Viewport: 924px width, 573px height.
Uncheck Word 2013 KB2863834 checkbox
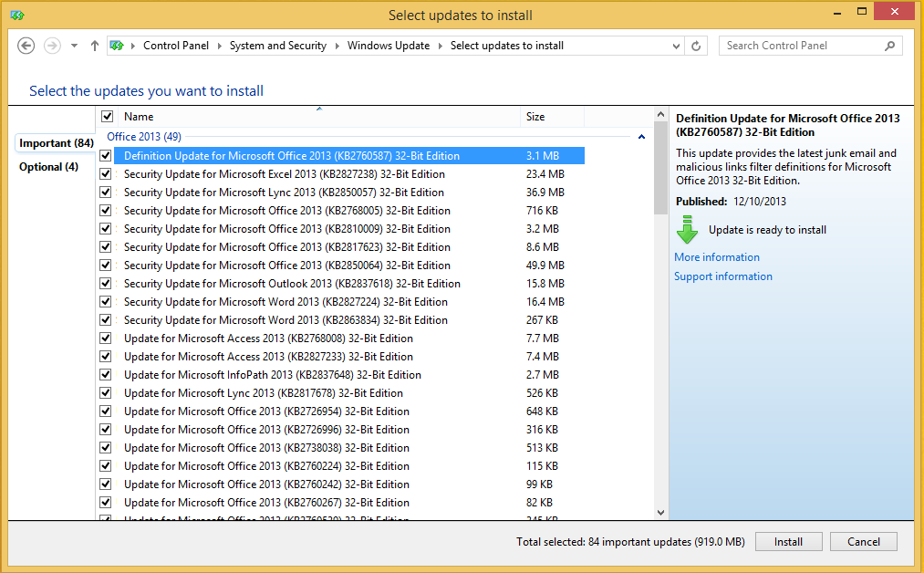pos(106,320)
